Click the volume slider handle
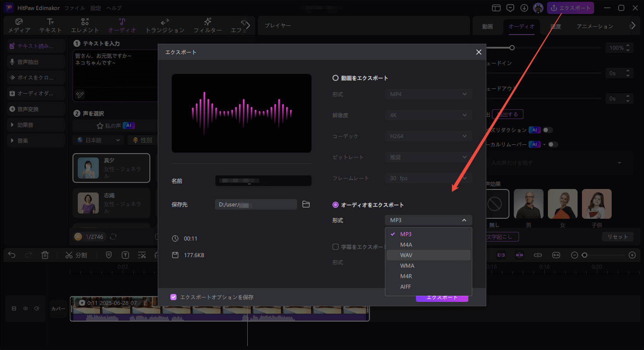 point(512,48)
